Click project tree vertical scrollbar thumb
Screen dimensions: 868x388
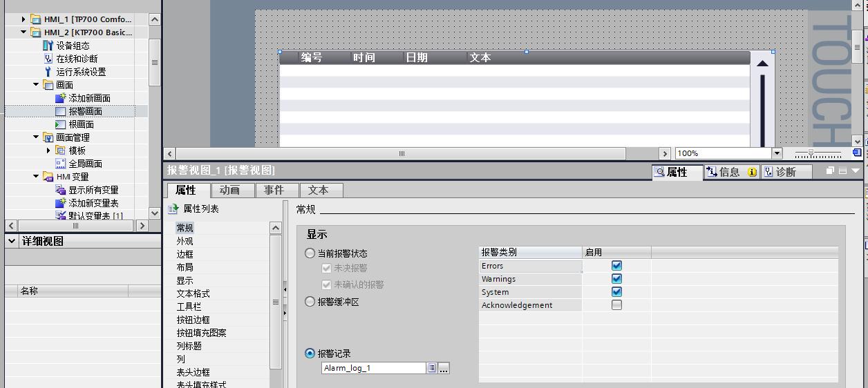tap(155, 62)
